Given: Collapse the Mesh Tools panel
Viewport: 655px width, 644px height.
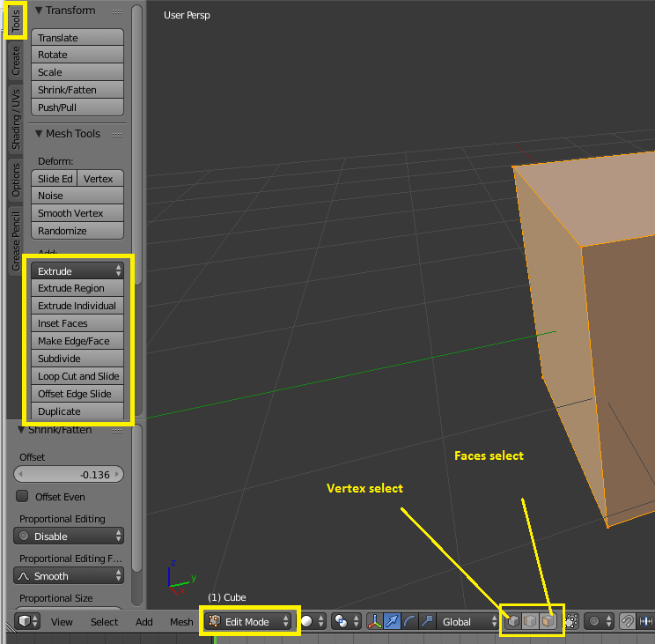Looking at the screenshot, I should 39,134.
